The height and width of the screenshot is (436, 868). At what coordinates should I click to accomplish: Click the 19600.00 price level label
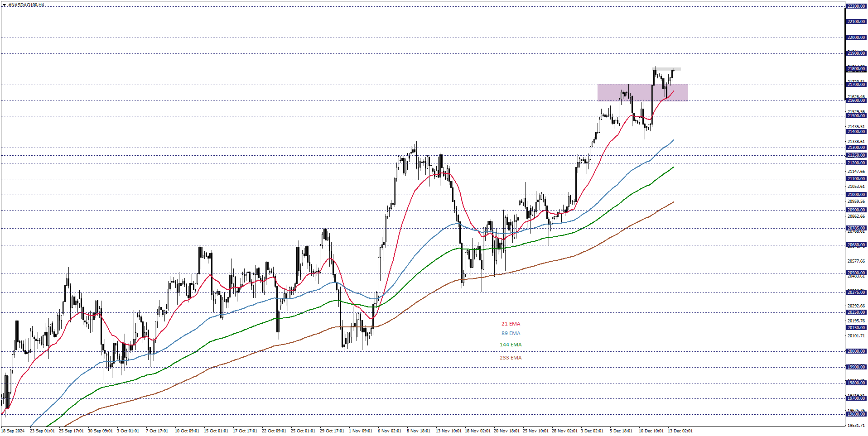(x=856, y=414)
